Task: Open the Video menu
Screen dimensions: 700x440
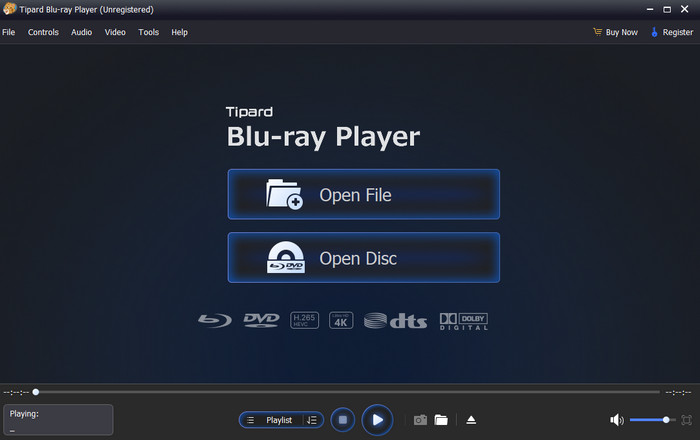Action: [x=115, y=32]
